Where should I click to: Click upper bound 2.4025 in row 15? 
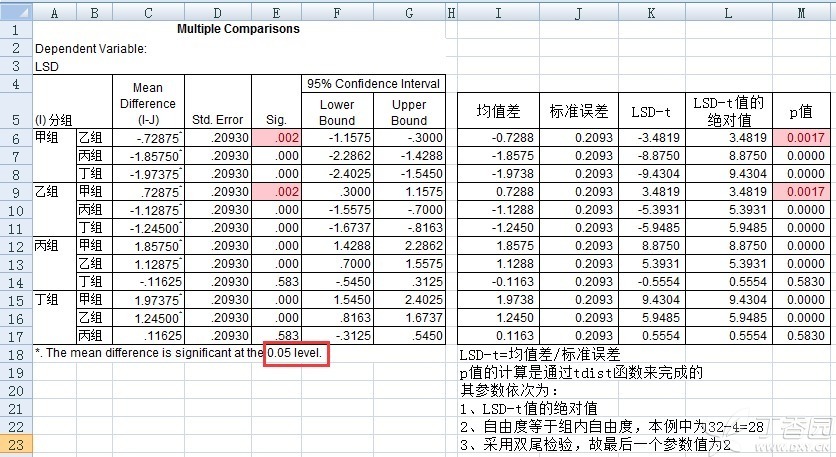coord(409,300)
